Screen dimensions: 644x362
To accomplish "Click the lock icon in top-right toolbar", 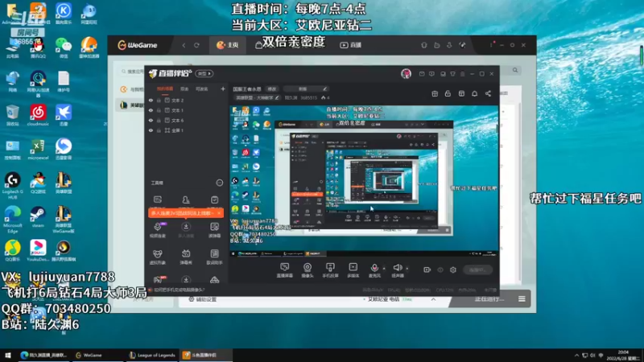I will tap(448, 94).
